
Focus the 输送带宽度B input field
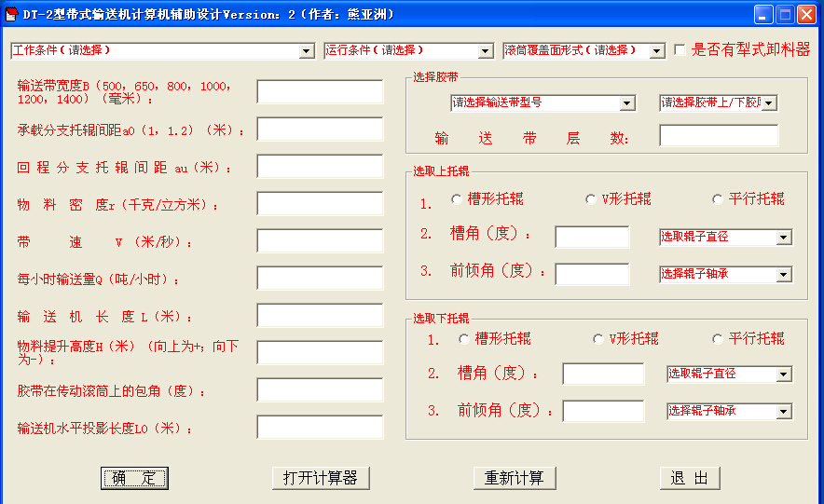tap(320, 92)
